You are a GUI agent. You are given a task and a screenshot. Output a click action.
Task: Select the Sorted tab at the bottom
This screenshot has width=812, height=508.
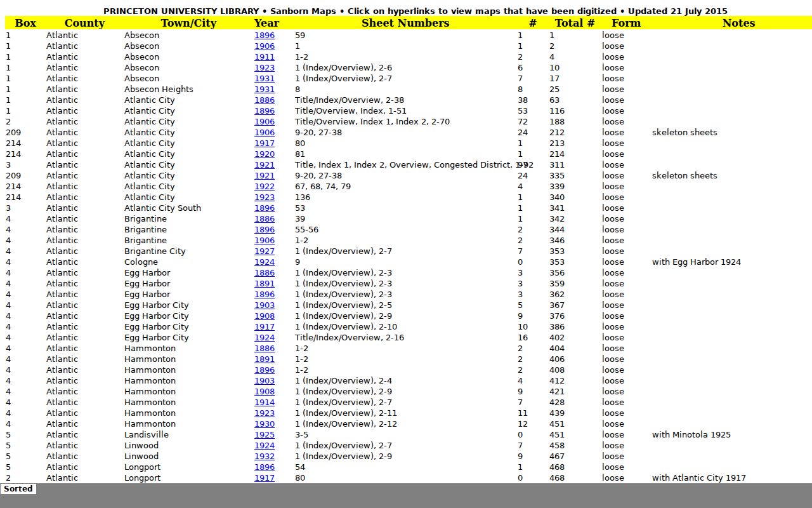pos(18,489)
